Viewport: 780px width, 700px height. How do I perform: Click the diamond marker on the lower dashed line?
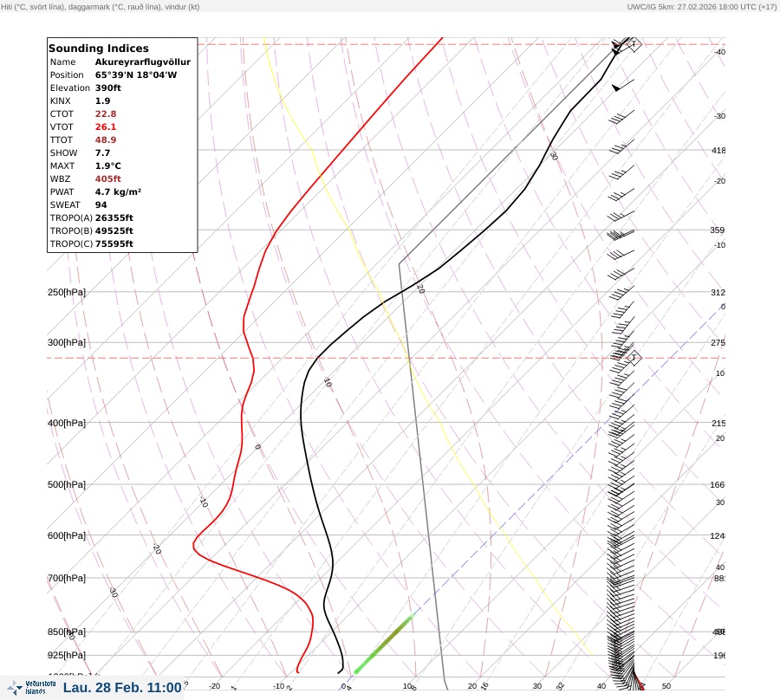pos(634,358)
